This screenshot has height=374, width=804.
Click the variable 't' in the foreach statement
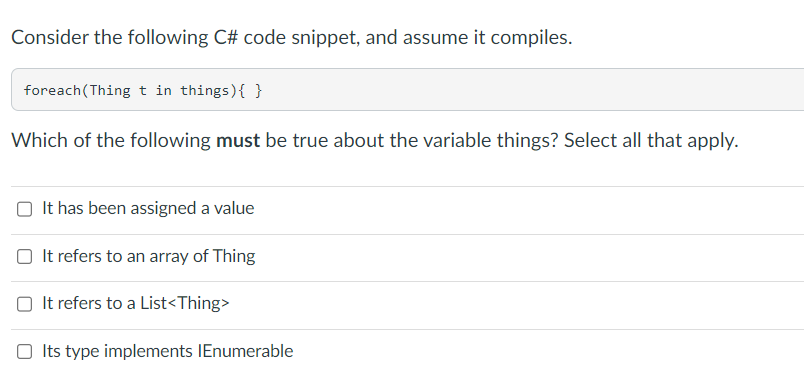(143, 91)
